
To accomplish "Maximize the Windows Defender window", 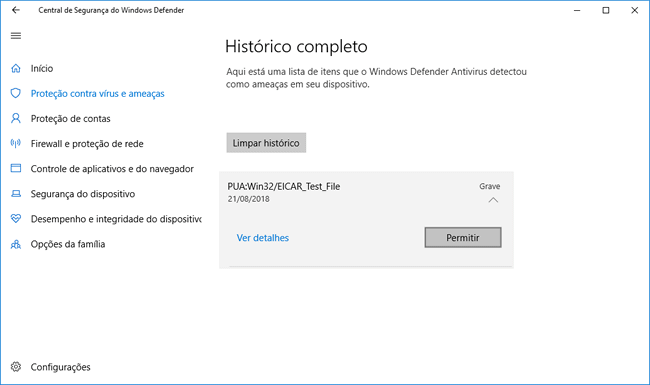I will coord(606,10).
